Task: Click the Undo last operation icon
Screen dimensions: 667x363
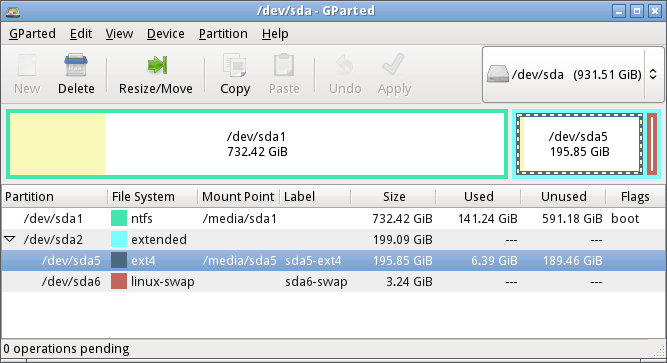Action: (345, 66)
